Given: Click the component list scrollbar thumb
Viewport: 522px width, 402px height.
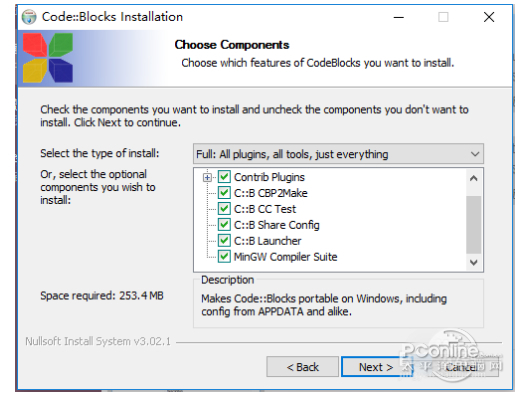Looking at the screenshot, I should (474, 225).
